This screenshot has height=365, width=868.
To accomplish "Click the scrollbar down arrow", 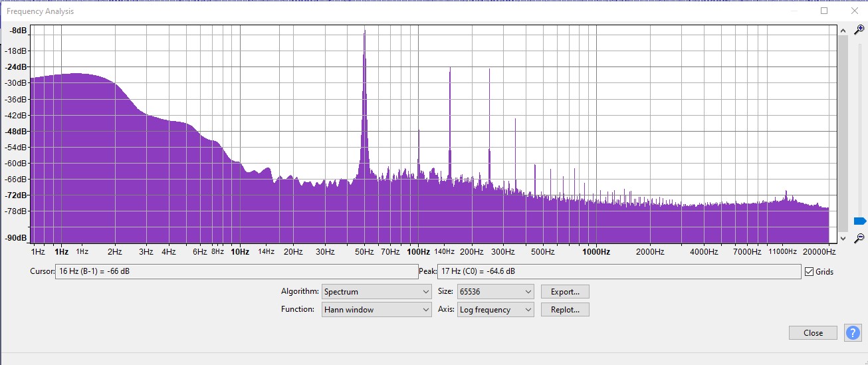I will [x=843, y=238].
